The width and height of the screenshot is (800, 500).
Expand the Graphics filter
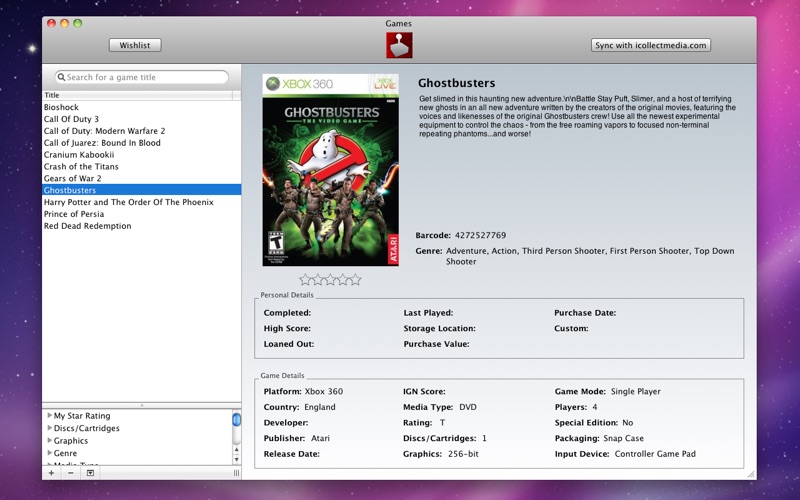(49, 440)
